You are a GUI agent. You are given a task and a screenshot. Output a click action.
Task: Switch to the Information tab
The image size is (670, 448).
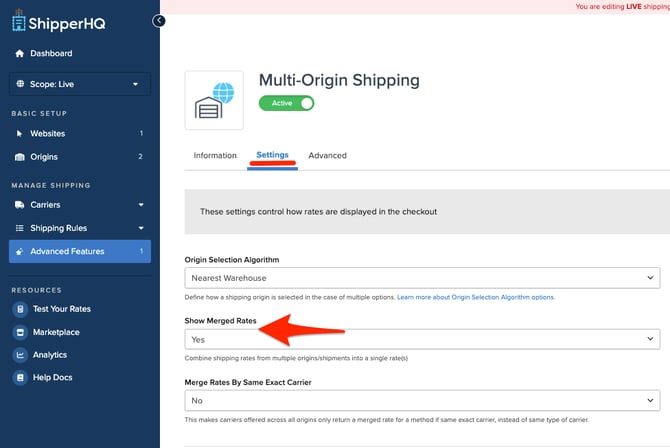tap(215, 156)
